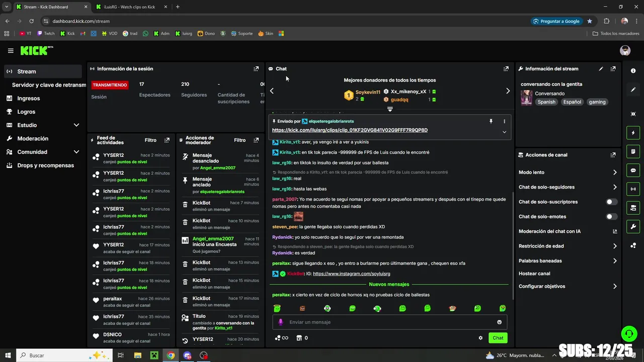Open Configurar objetivos settings

568,287
